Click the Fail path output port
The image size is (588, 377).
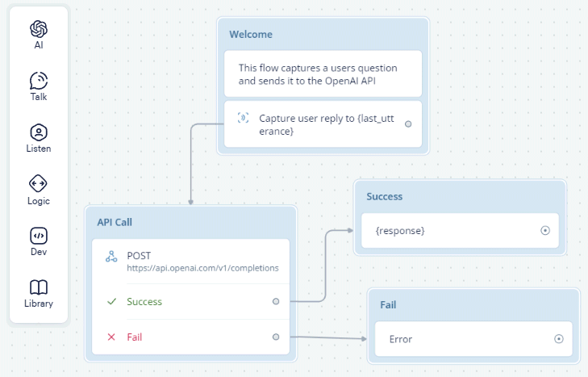pos(276,337)
